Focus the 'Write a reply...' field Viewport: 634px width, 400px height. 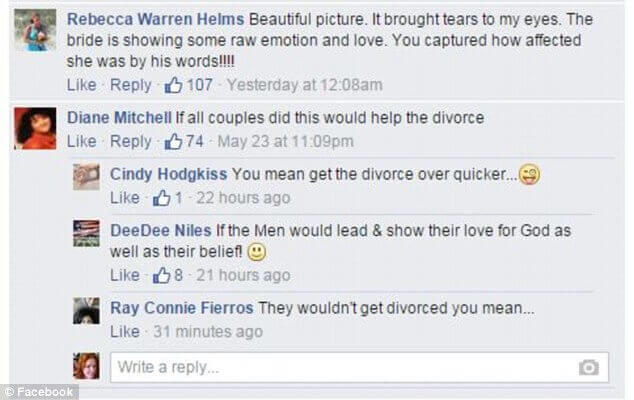pos(340,367)
